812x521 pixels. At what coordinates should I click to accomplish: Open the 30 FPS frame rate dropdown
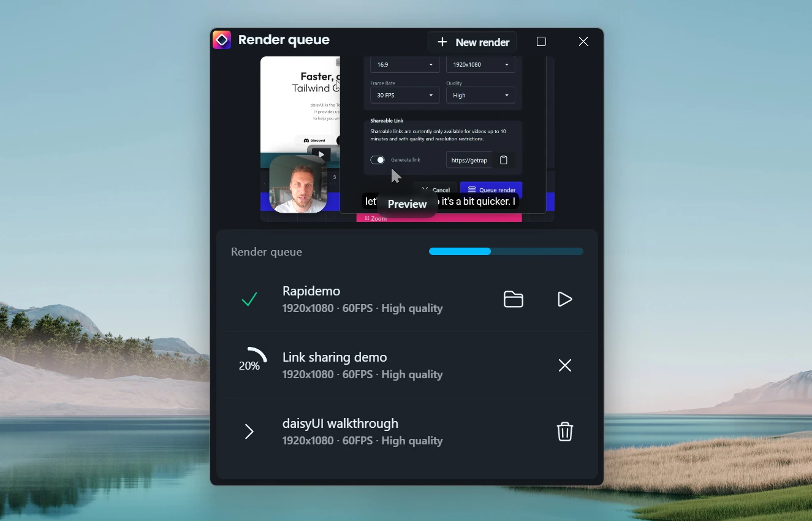(x=404, y=95)
